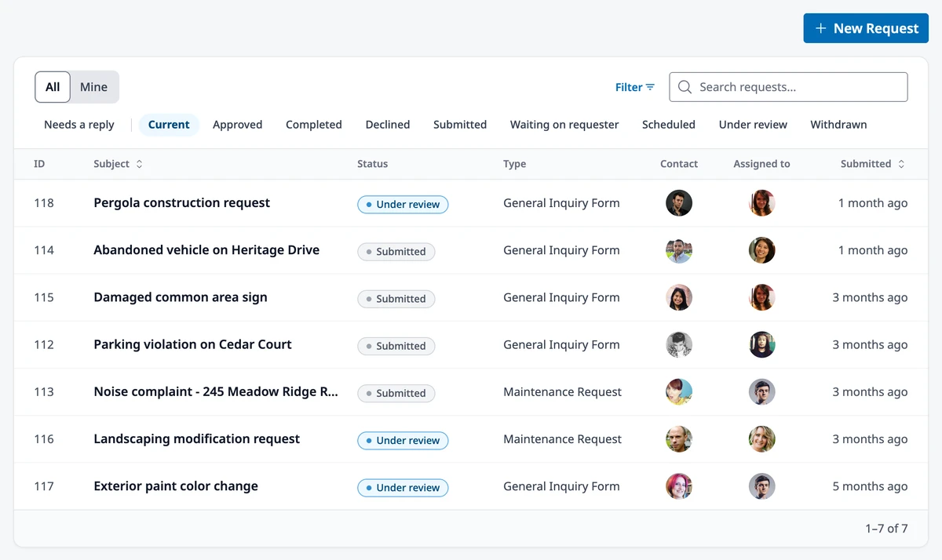The width and height of the screenshot is (942, 560).
Task: Click assignee avatar for Landscaping row
Action: [x=762, y=438]
